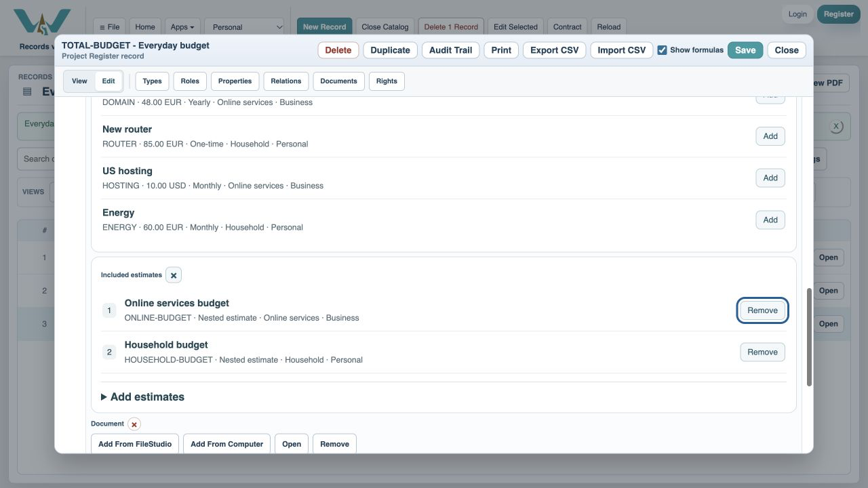Open the Personal dropdown
The width and height of the screenshot is (868, 488).
coord(245,27)
